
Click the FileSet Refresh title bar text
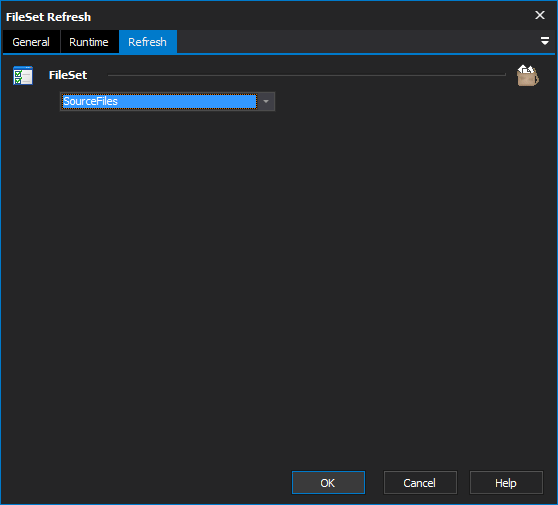pos(48,17)
